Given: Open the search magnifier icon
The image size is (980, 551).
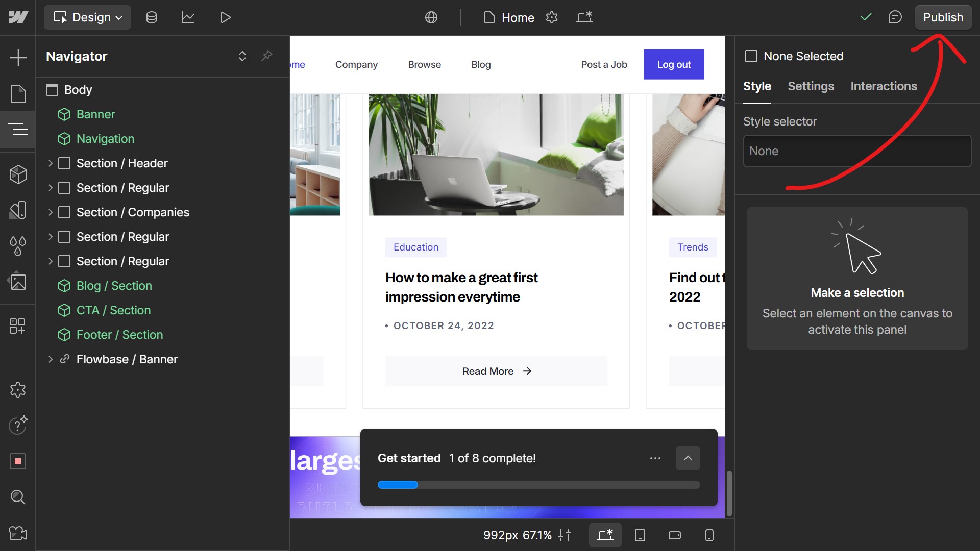Looking at the screenshot, I should (x=18, y=497).
